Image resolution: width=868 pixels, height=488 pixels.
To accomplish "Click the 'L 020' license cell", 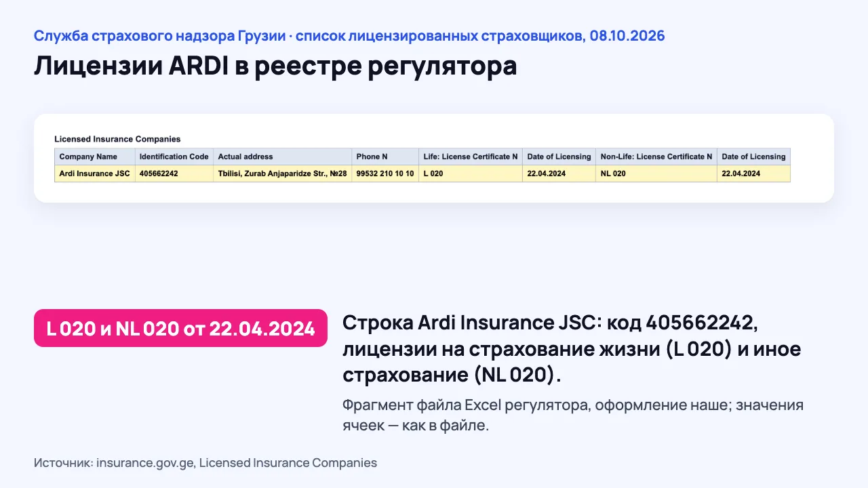I will point(471,174).
